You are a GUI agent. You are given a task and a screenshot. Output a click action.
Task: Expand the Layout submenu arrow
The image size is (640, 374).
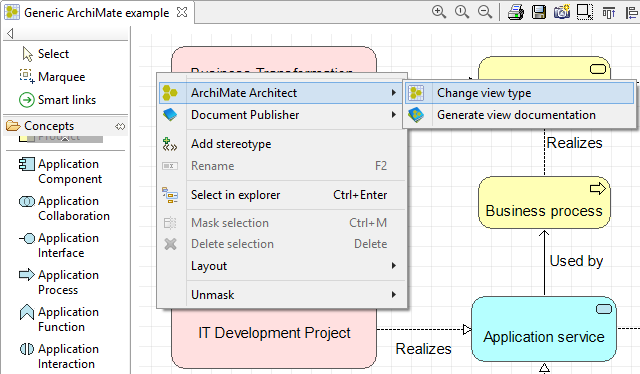(394, 266)
